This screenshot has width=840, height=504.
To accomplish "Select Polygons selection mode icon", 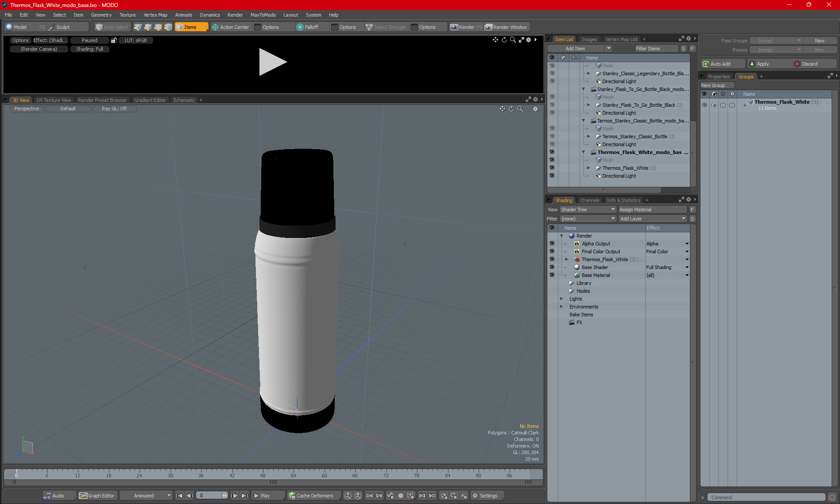I will click(158, 27).
